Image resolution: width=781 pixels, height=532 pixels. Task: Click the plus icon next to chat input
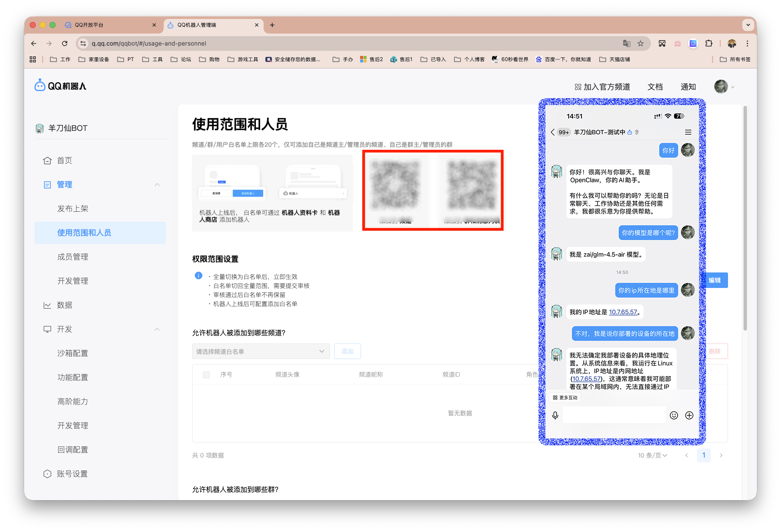tap(689, 415)
